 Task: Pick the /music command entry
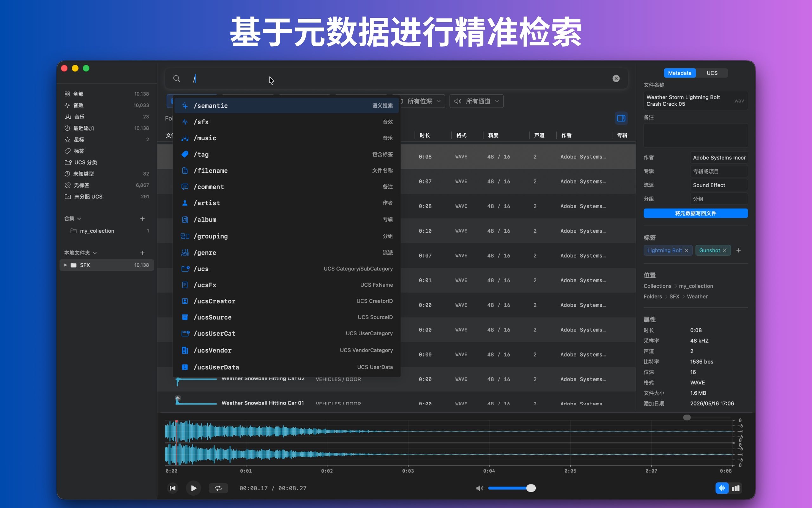[x=286, y=138]
